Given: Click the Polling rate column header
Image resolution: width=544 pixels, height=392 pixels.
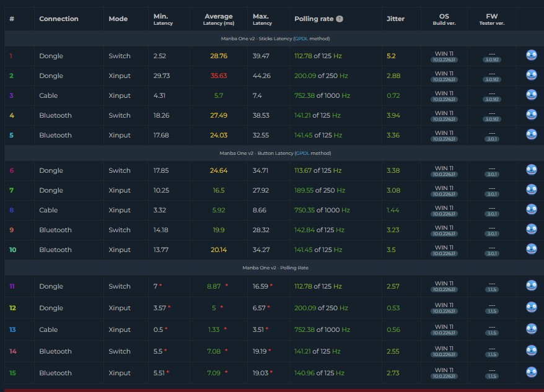Looking at the screenshot, I should [314, 19].
